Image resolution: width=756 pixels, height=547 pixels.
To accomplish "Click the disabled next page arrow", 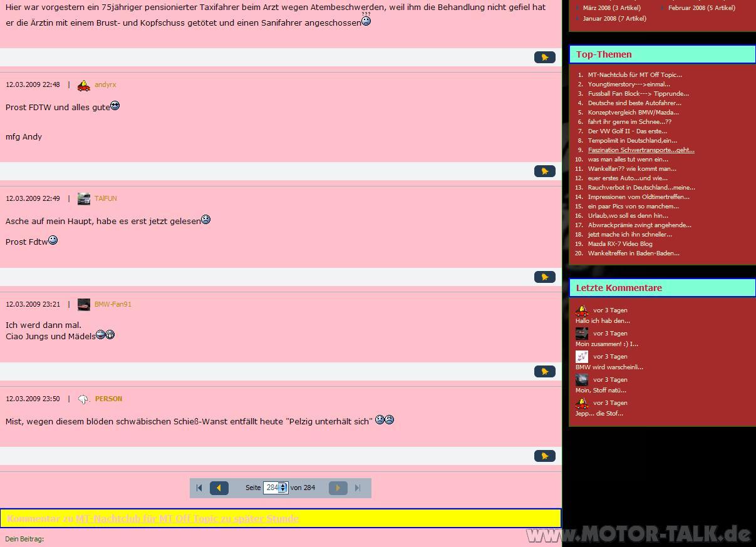I will pos(338,488).
